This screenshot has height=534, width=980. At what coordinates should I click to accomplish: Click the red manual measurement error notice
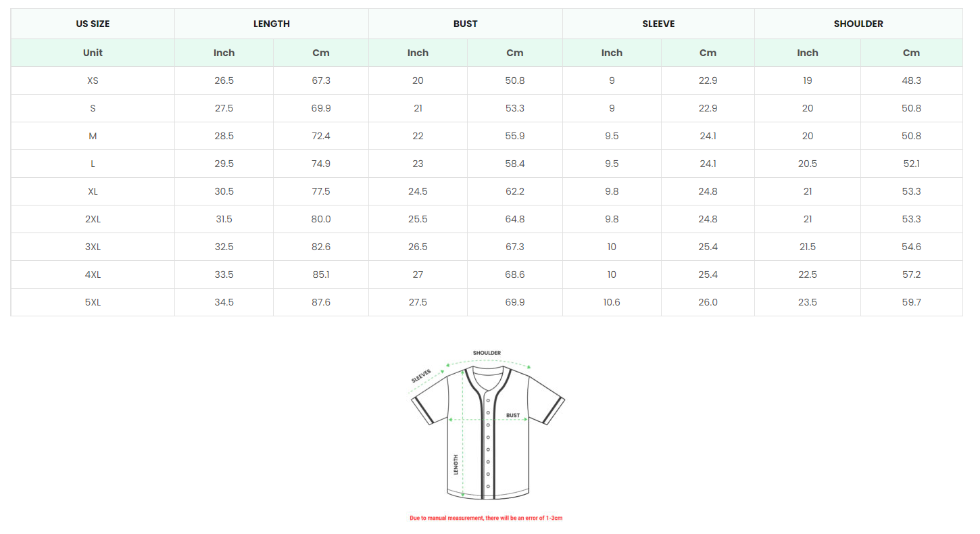point(486,518)
